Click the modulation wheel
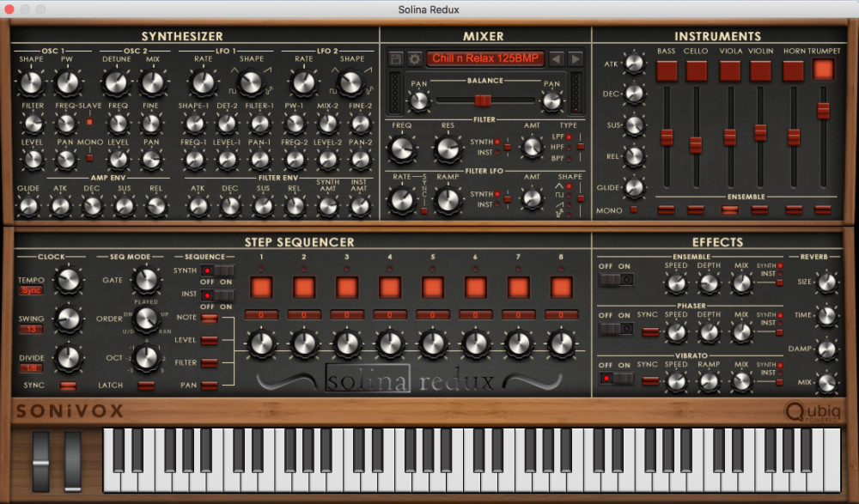 pyautogui.click(x=73, y=461)
